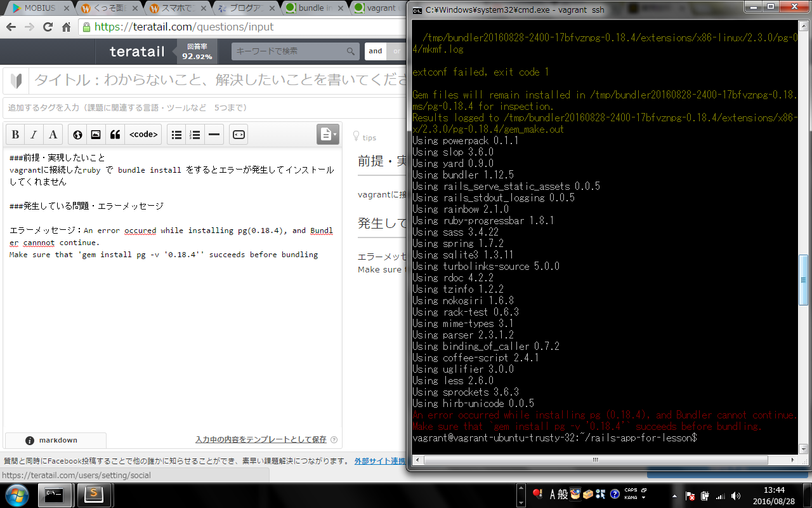Switch to the MOBIUS browser tab

[35, 8]
